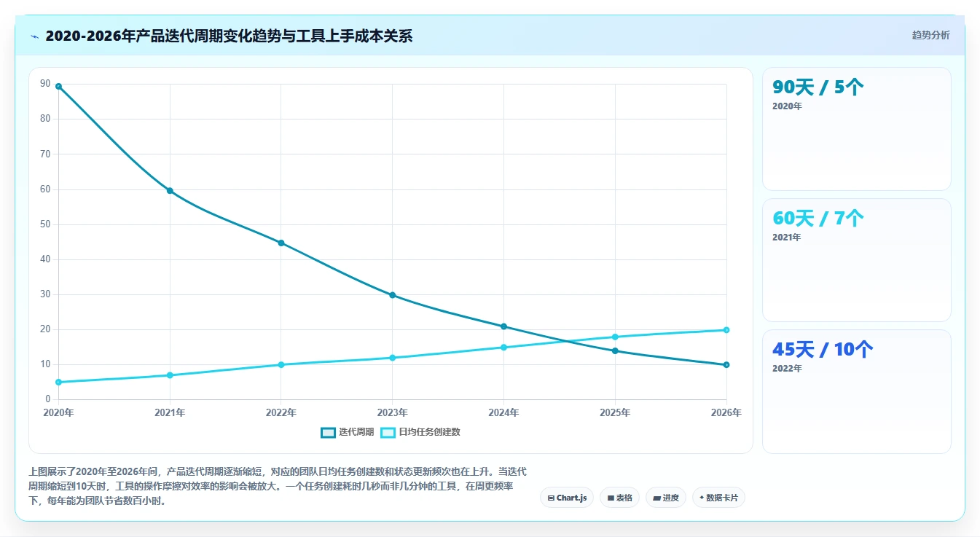Toggle the 迭代周期 legend item
Screen dimensions: 980x537
(347, 432)
